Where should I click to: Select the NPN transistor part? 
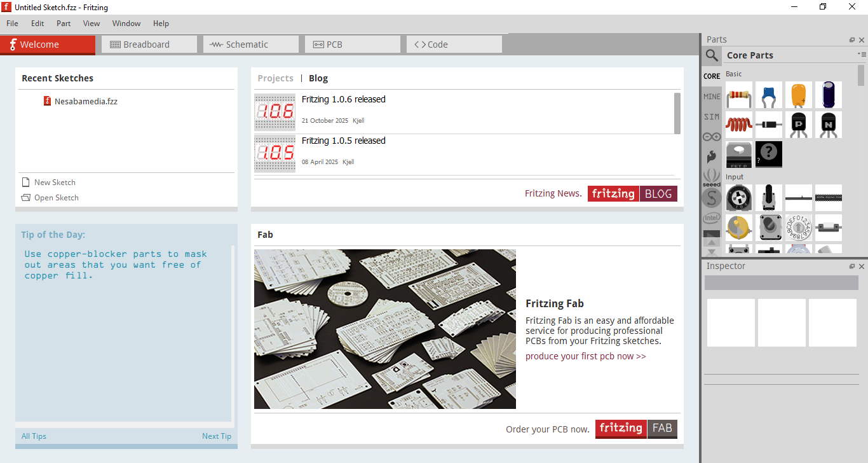[828, 125]
